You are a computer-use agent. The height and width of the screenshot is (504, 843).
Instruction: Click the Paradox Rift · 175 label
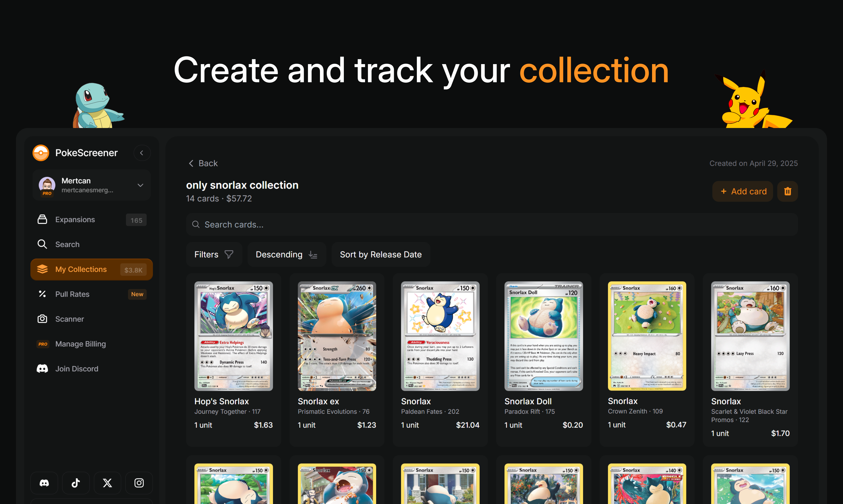[x=530, y=412]
